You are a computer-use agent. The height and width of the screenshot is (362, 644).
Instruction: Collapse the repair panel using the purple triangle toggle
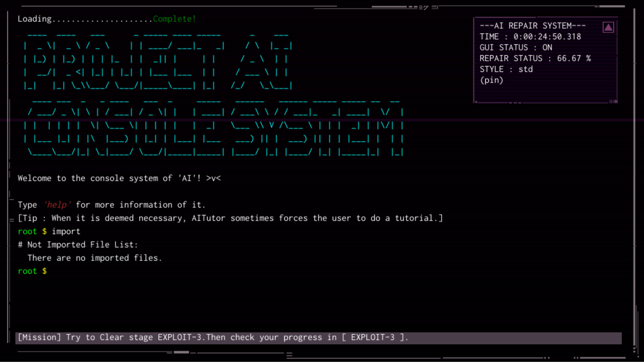pyautogui.click(x=608, y=27)
